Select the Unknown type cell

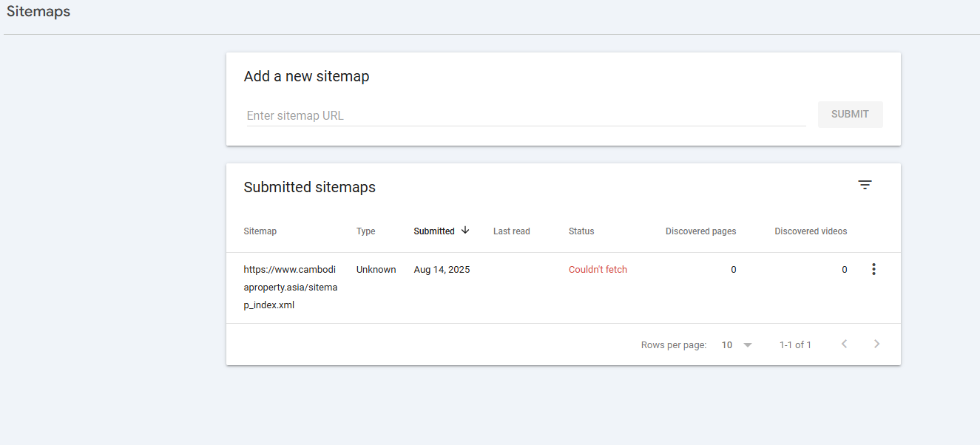click(376, 270)
